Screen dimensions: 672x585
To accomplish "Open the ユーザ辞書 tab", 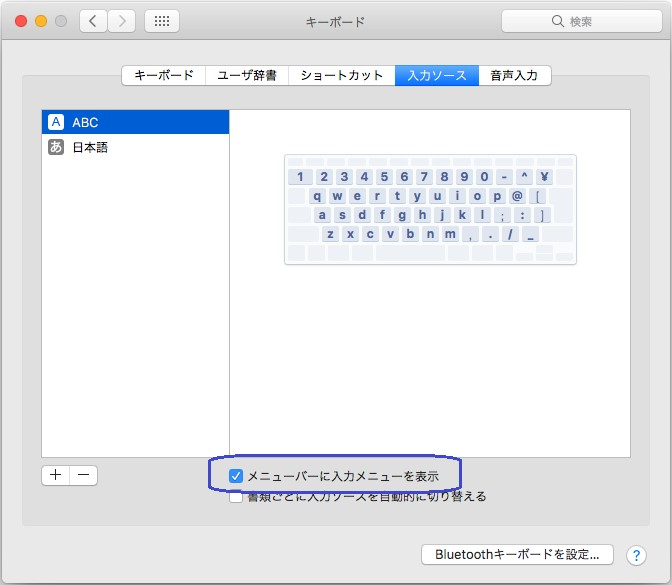I will [x=247, y=76].
